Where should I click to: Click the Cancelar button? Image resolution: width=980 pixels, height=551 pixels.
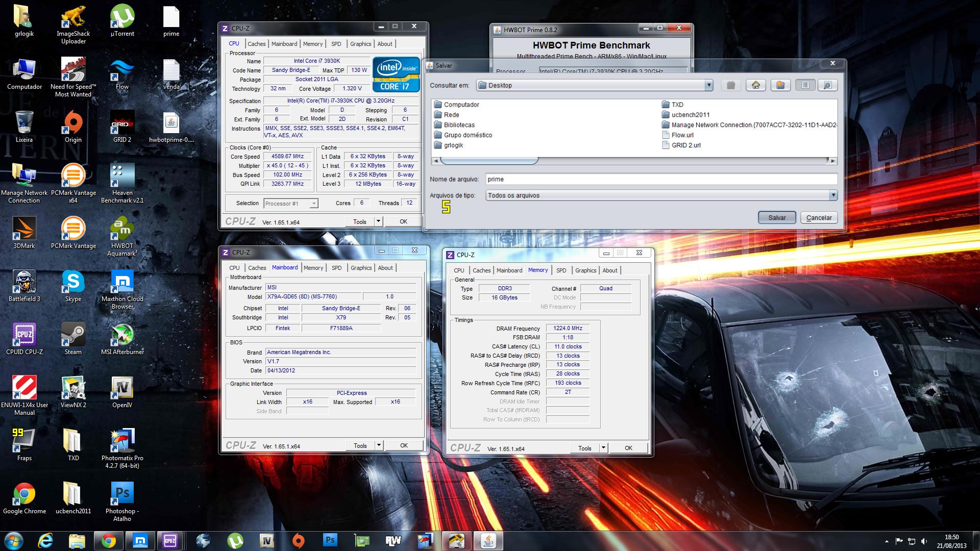click(x=819, y=217)
